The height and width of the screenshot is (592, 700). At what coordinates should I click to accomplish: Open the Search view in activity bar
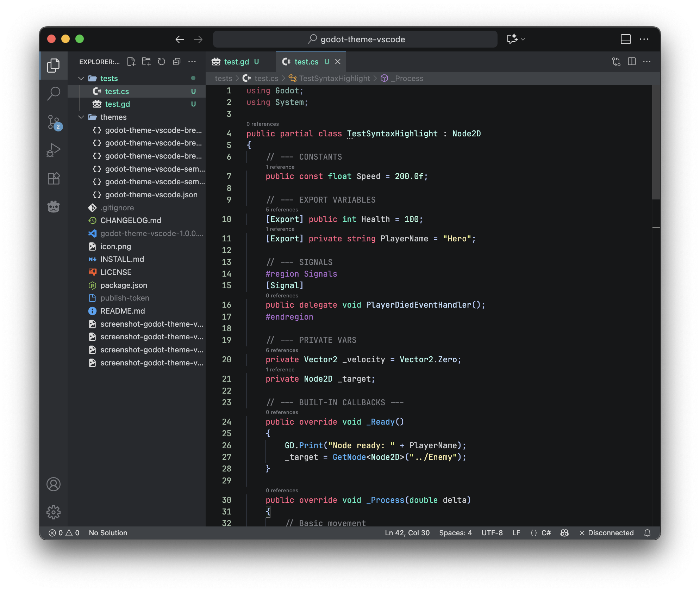[x=54, y=94]
